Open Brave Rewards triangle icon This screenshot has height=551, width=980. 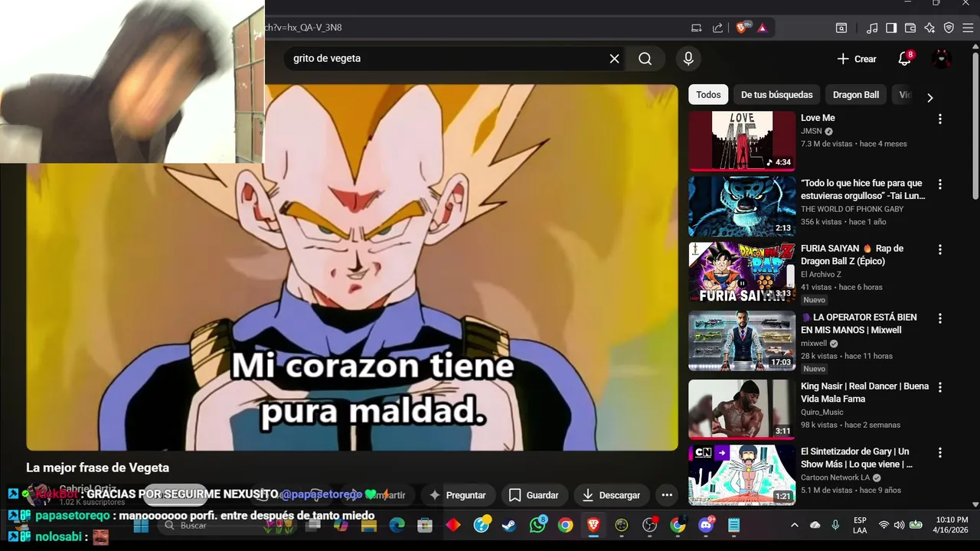point(762,28)
